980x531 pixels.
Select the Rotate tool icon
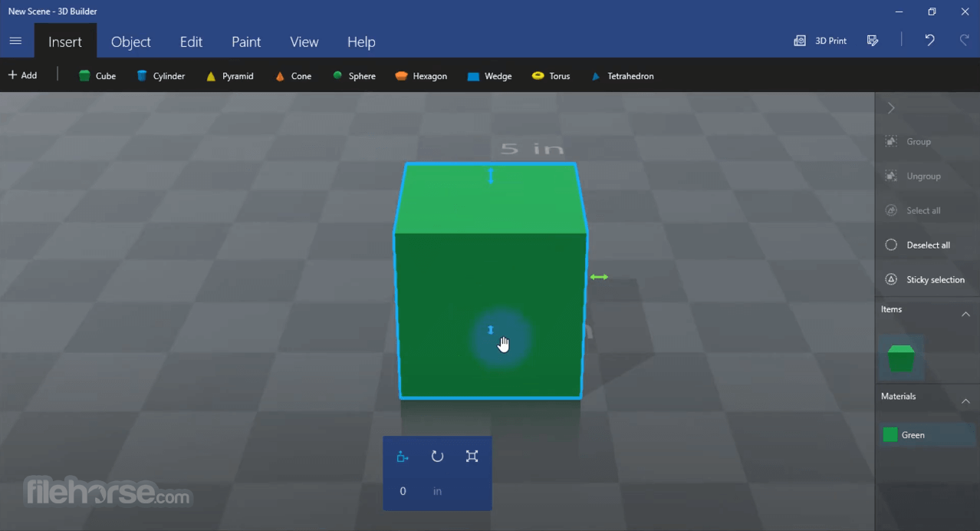point(437,457)
